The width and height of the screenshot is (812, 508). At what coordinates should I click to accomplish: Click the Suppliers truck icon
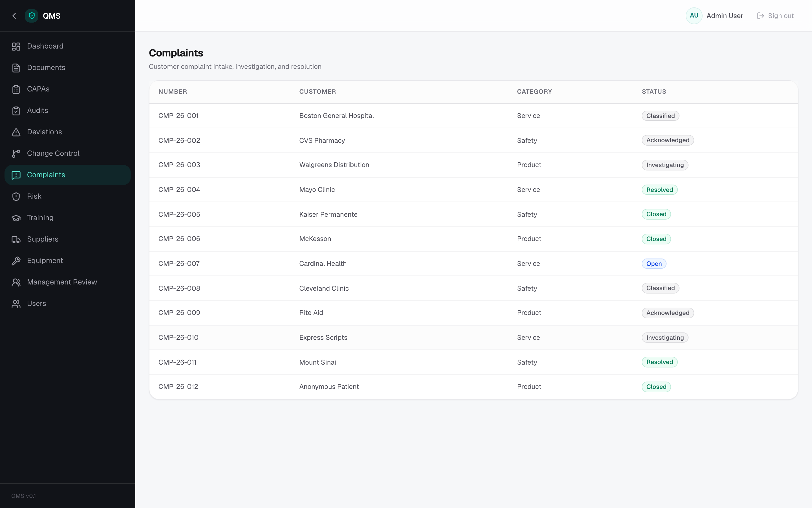(16, 239)
